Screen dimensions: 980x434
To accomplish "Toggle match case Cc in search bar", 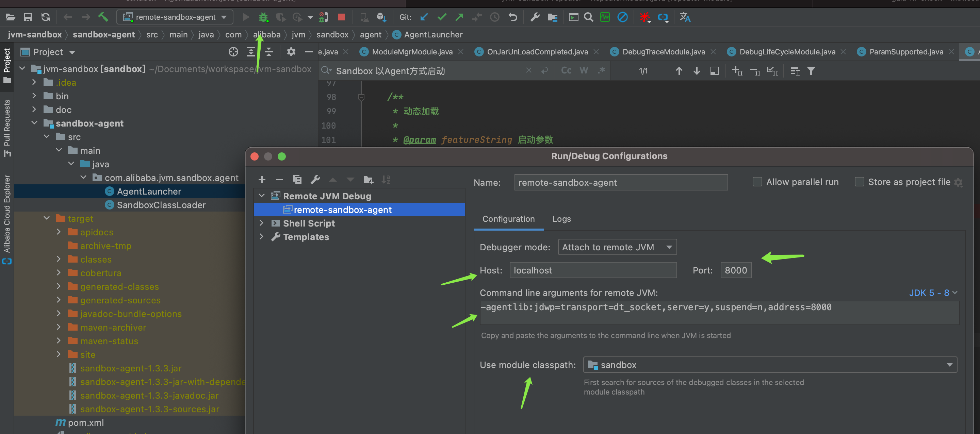I will click(566, 71).
